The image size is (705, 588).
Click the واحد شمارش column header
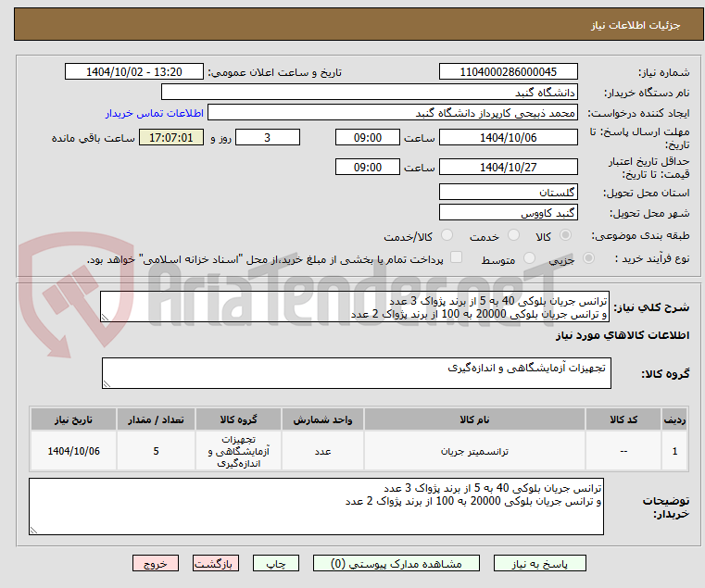322,419
